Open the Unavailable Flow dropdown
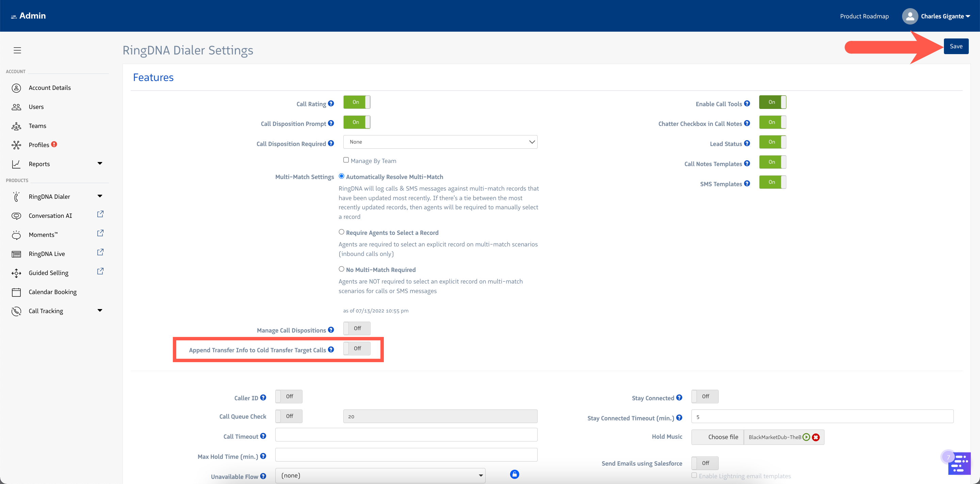Screen dimensions: 980x484 click(380, 475)
